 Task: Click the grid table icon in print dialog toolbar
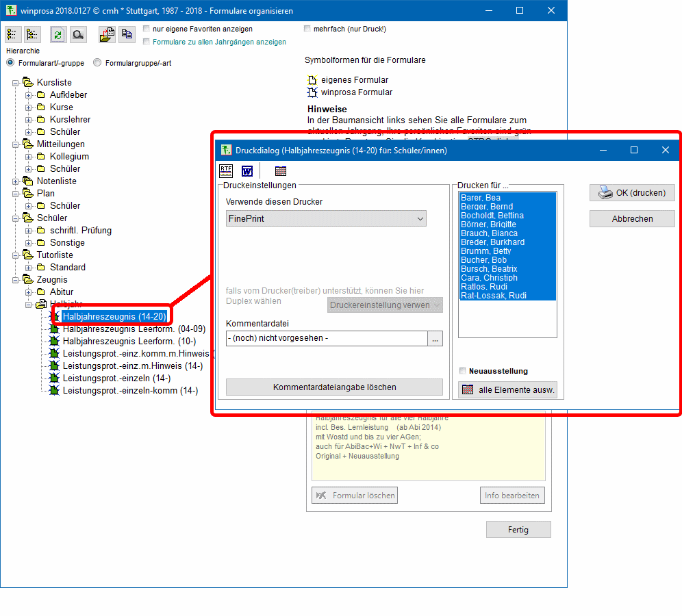(280, 171)
